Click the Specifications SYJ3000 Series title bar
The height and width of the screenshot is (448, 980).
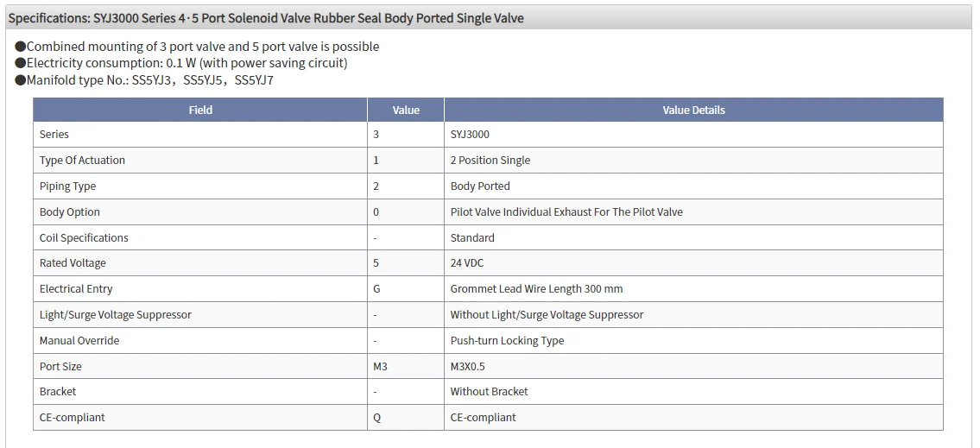[x=266, y=18]
